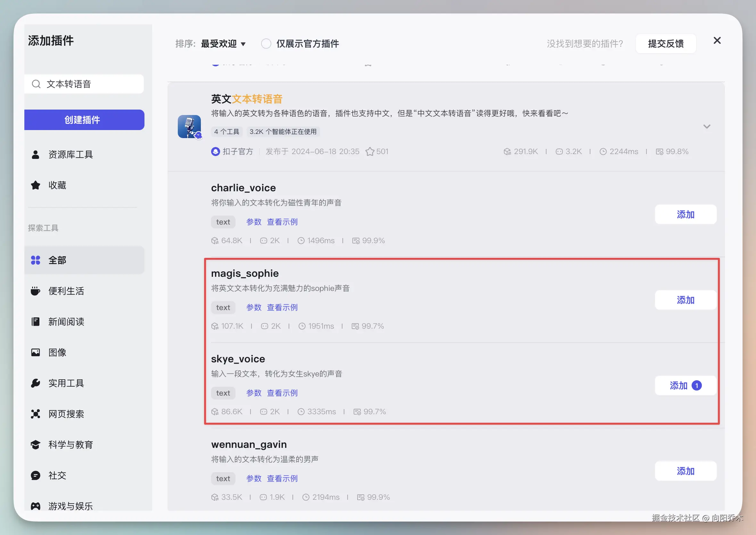Image resolution: width=756 pixels, height=535 pixels.
Task: Enable 仅展示官方插件 radio option
Action: tap(266, 44)
